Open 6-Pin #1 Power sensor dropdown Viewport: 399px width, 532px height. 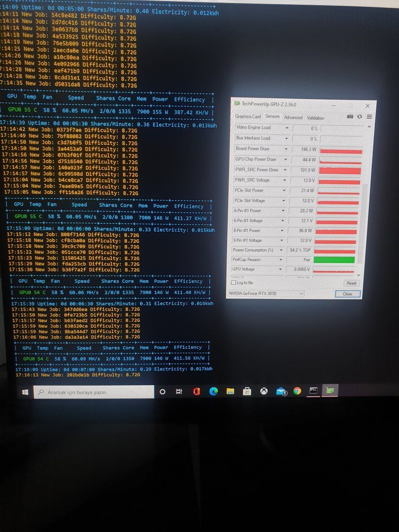(x=283, y=211)
